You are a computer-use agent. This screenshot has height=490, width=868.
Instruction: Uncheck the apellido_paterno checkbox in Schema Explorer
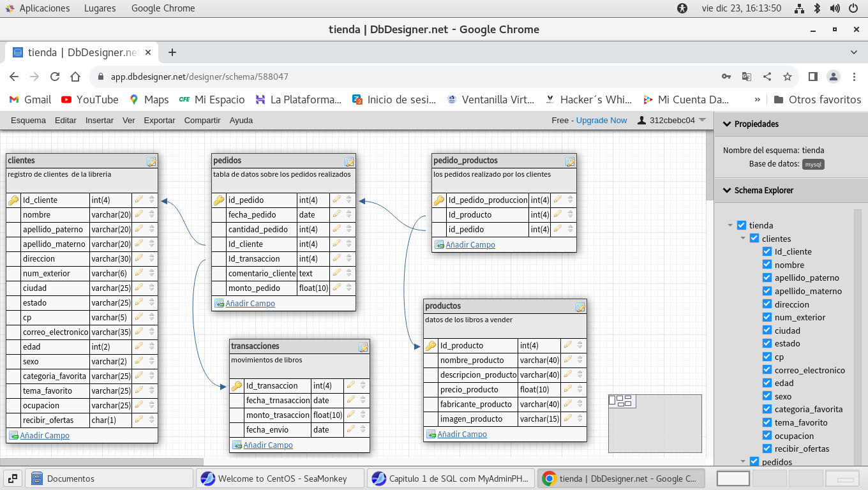tap(767, 278)
